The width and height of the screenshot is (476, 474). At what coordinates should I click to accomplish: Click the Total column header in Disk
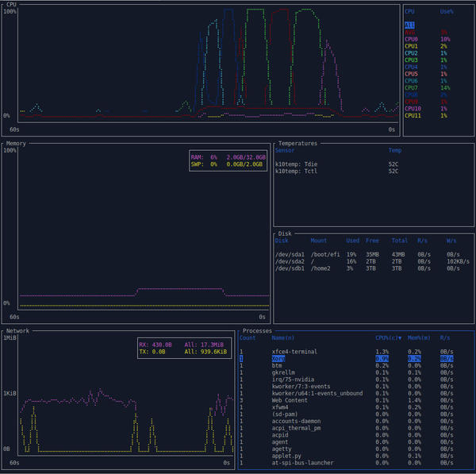click(400, 241)
